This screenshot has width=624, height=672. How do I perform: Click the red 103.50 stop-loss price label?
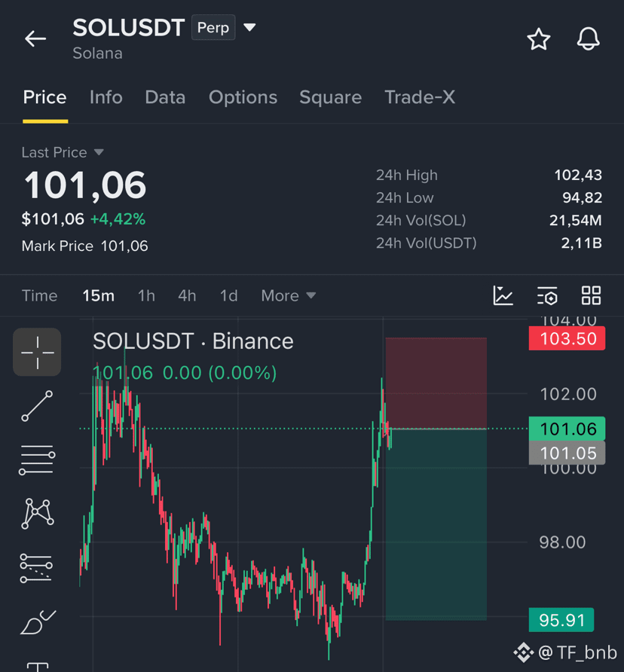click(x=567, y=338)
